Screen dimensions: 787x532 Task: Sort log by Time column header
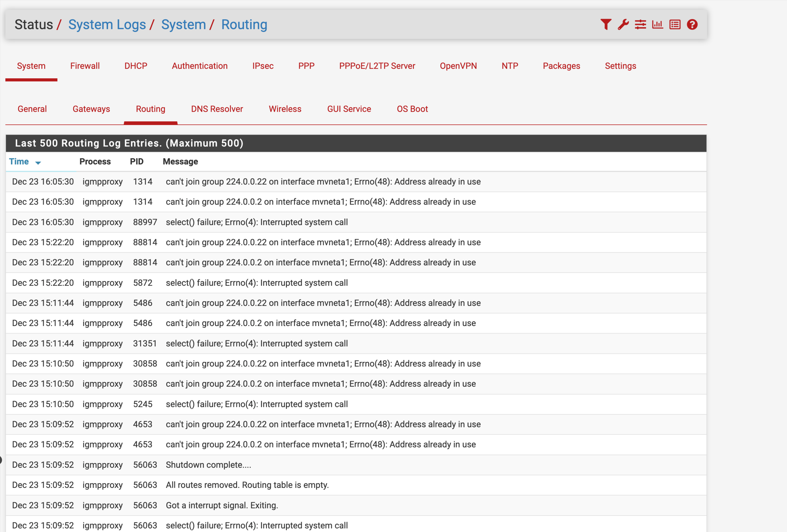click(x=19, y=161)
